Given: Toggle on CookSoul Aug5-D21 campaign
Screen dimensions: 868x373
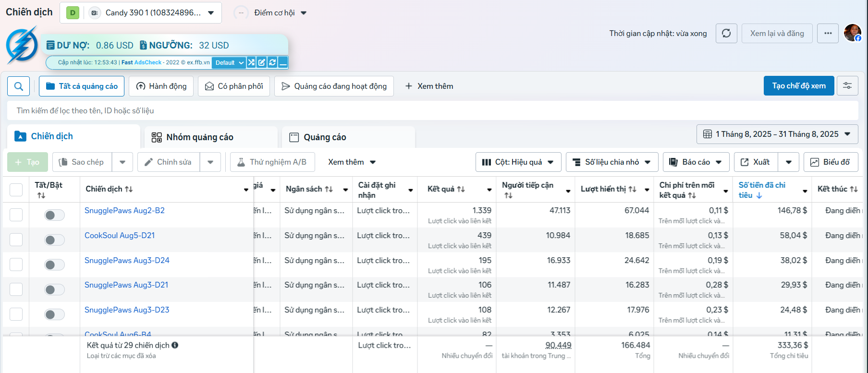Looking at the screenshot, I should (x=54, y=240).
